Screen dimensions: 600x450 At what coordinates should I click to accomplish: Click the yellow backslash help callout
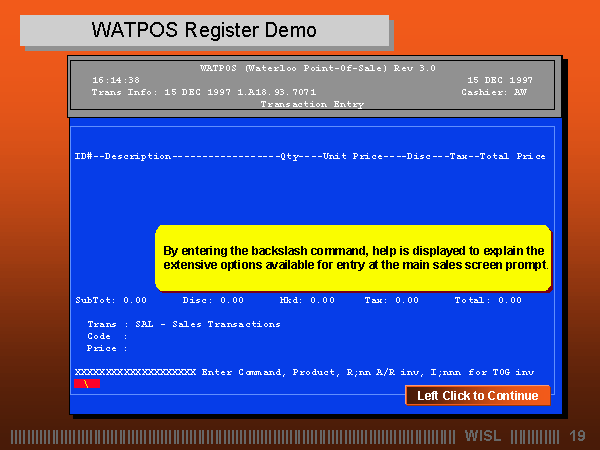point(353,258)
